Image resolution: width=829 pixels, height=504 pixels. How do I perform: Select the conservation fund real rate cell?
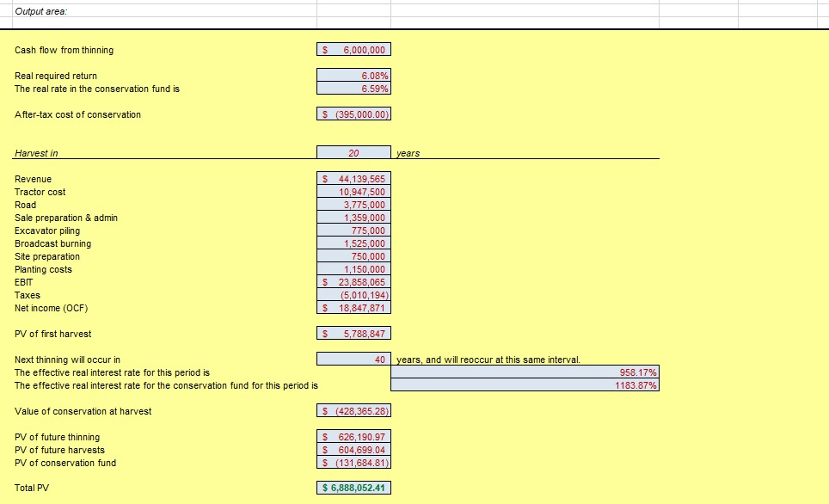tap(354, 89)
